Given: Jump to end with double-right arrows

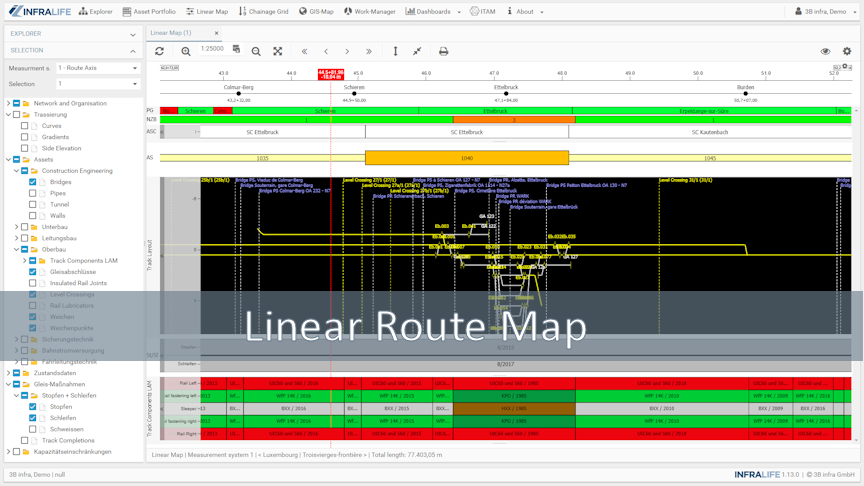Looking at the screenshot, I should [x=369, y=51].
